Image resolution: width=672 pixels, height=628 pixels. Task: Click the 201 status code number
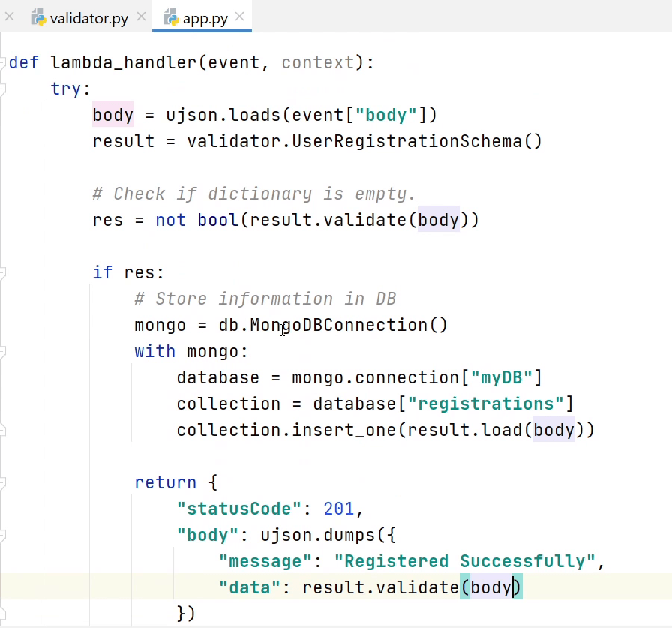point(338,509)
